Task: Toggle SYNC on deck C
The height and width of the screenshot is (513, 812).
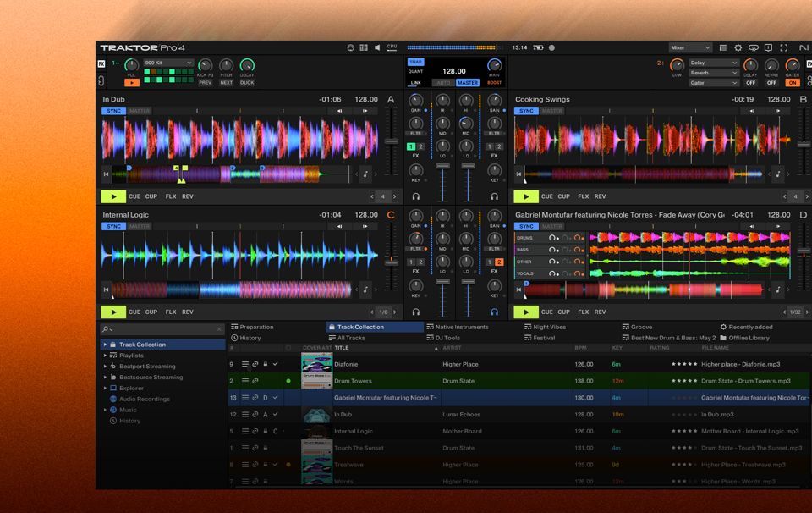Action: (112, 225)
